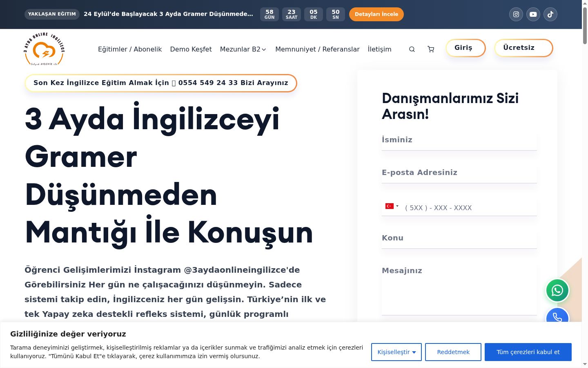Click the 3 Ayda İngilizceyi main headline
The height and width of the screenshot is (368, 588).
(x=169, y=176)
